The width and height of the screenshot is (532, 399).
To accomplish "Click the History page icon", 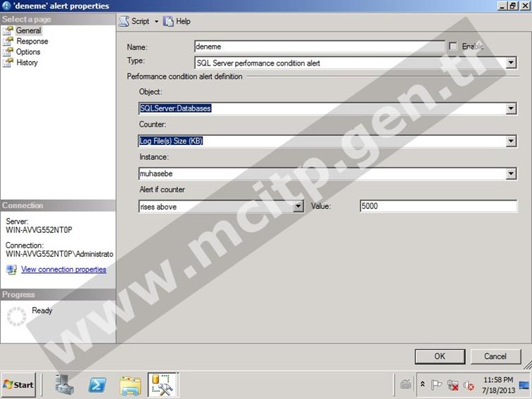I will click(x=8, y=63).
